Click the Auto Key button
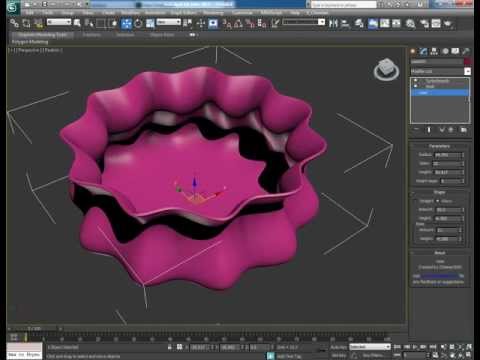Screen dimensions: 480x360 click(x=338, y=347)
